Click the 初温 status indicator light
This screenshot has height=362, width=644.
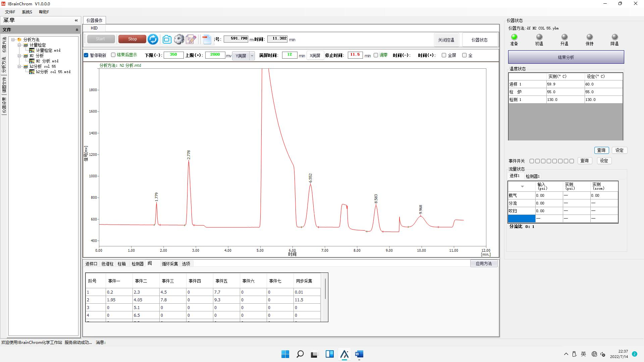539,37
